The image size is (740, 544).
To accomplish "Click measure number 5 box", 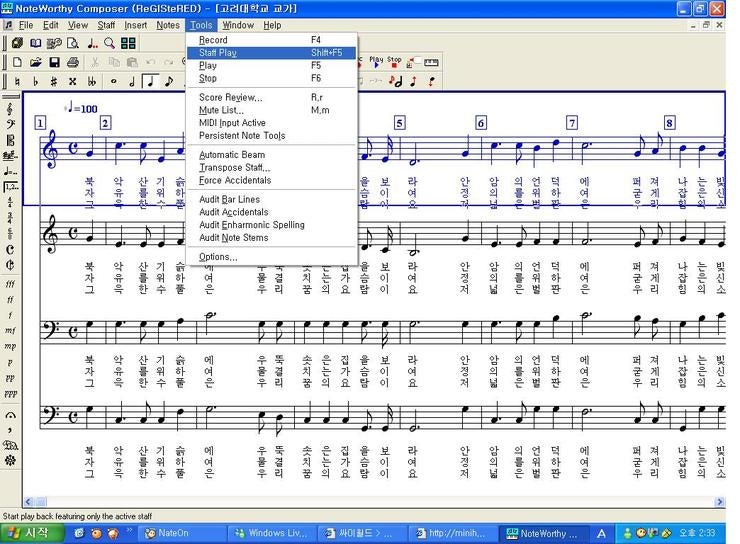I will (399, 123).
